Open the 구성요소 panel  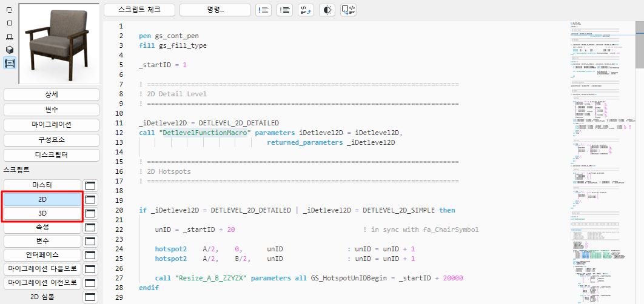click(x=52, y=140)
